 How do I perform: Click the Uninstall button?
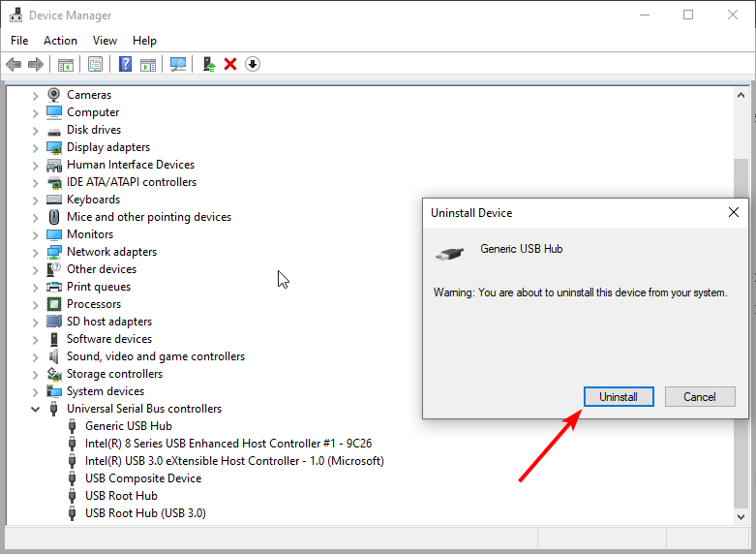619,397
